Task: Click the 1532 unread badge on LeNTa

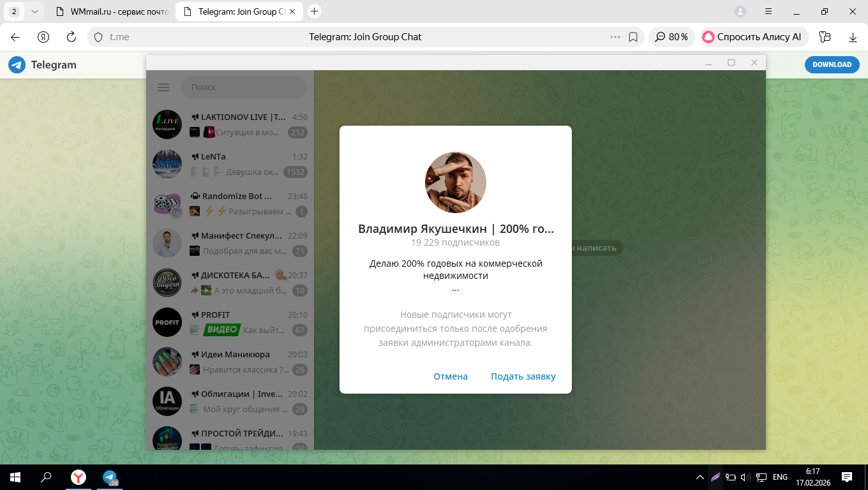Action: (x=296, y=172)
